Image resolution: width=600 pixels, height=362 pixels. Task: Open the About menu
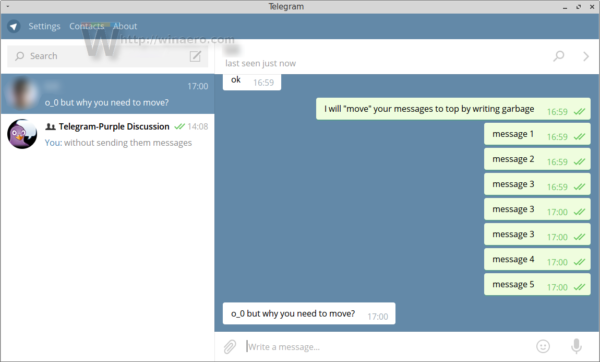point(125,26)
